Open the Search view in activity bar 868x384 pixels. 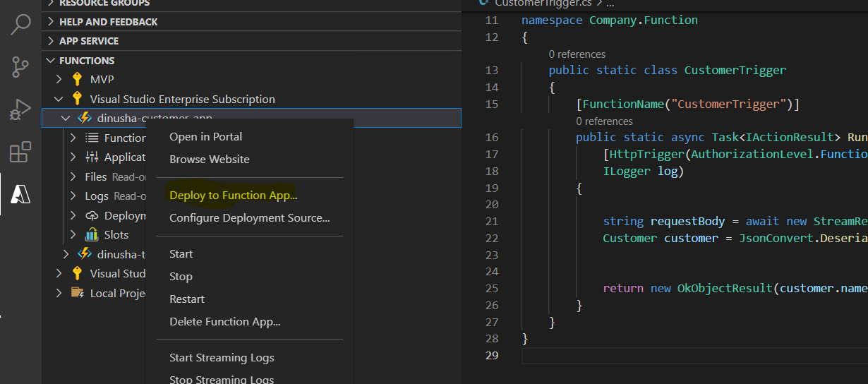tap(20, 25)
